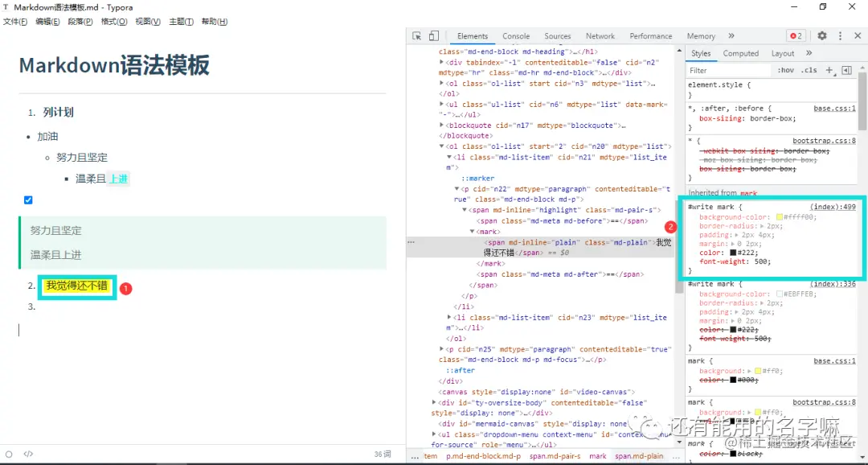Expand the li cid="n23" list item node
The height and width of the screenshot is (465, 868).
[449, 318]
